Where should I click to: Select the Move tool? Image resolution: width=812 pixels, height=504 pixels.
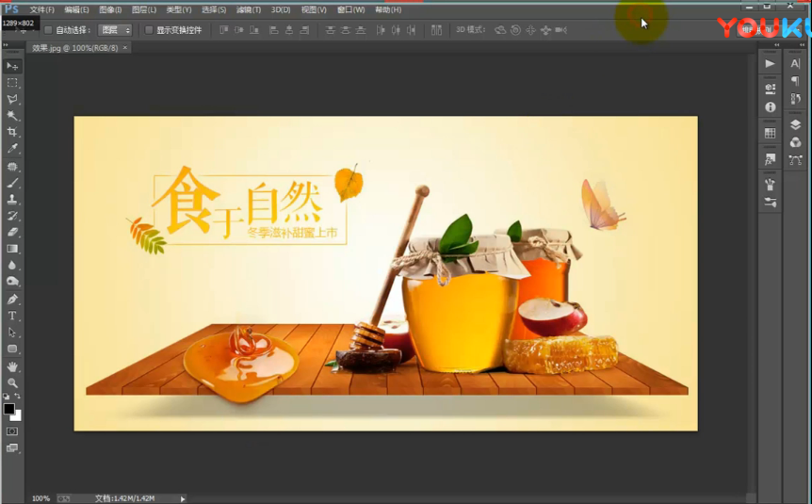12,66
